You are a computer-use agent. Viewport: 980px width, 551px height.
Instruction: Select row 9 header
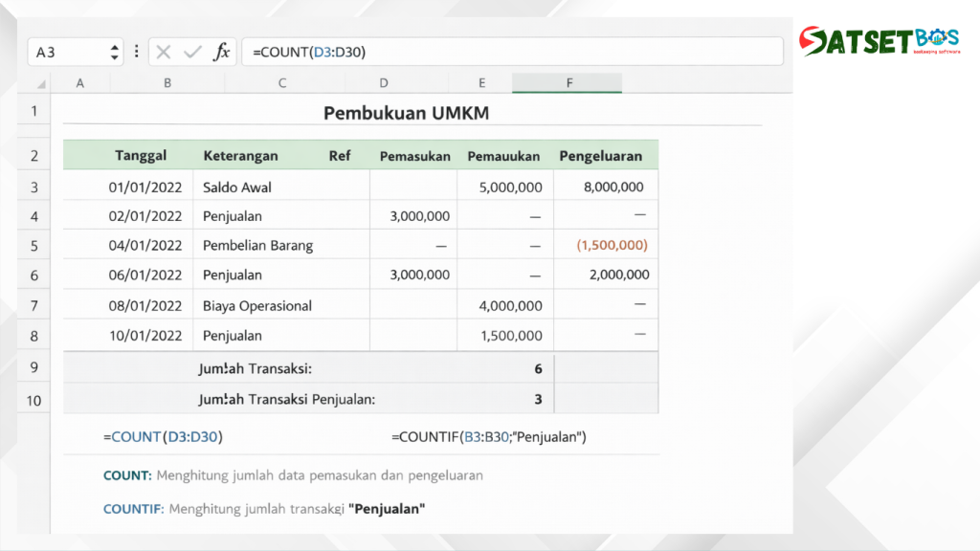click(34, 367)
